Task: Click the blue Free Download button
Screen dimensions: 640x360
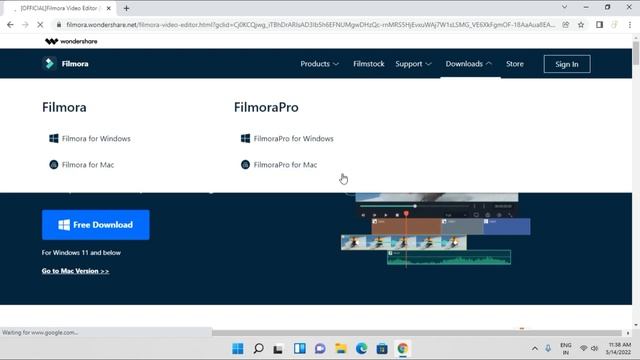Action: click(96, 225)
